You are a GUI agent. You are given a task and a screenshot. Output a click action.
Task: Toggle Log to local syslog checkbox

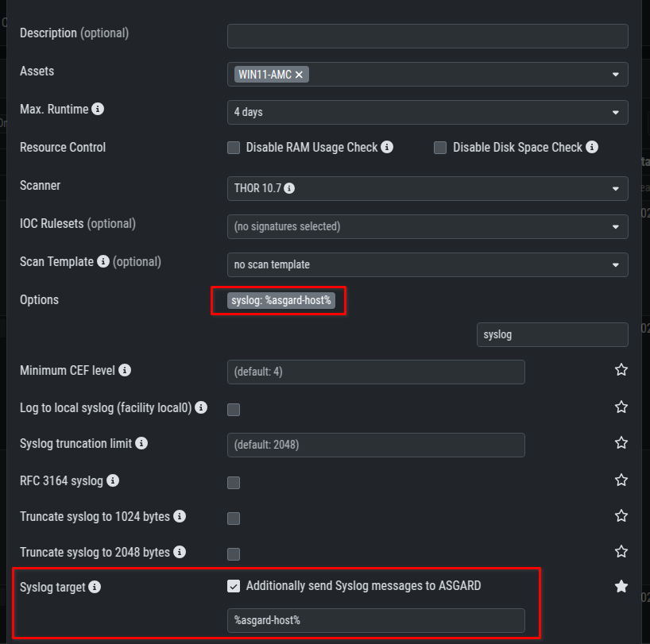point(234,410)
